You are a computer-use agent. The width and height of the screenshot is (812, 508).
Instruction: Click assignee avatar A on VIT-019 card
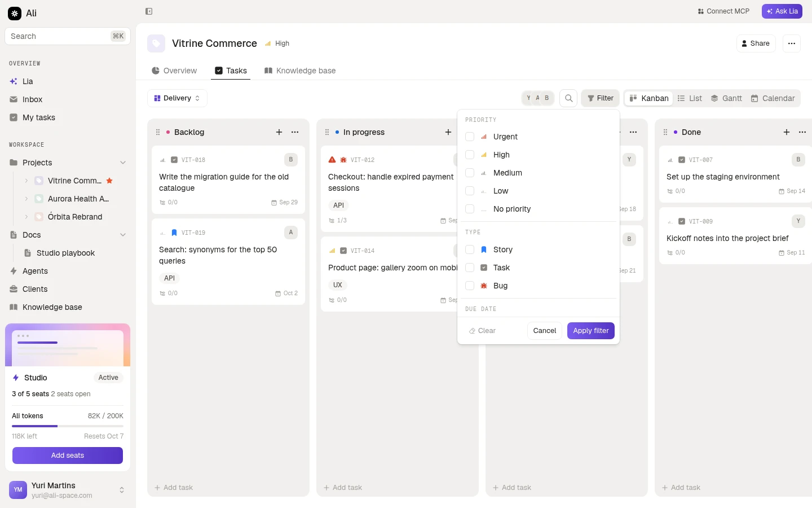[291, 233]
